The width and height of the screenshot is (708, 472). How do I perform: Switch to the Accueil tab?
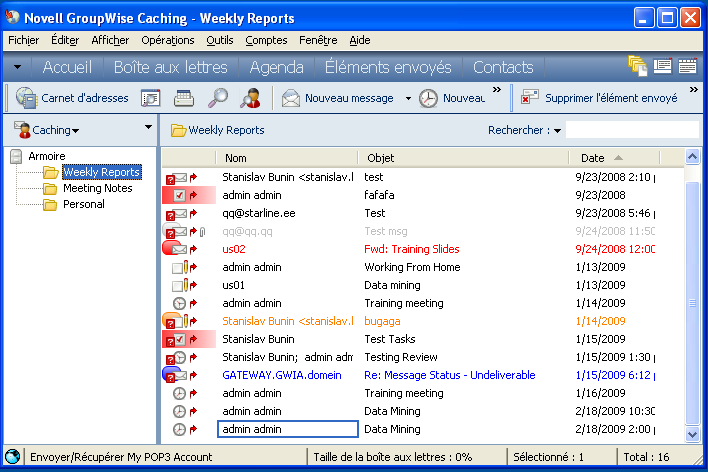[67, 67]
